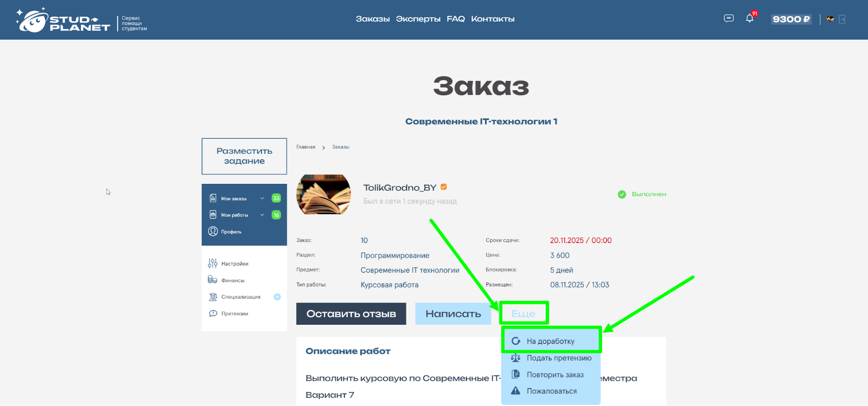Screen dimensions: 868x406
Task: Click the Претензии speech bubble icon
Action: (213, 313)
